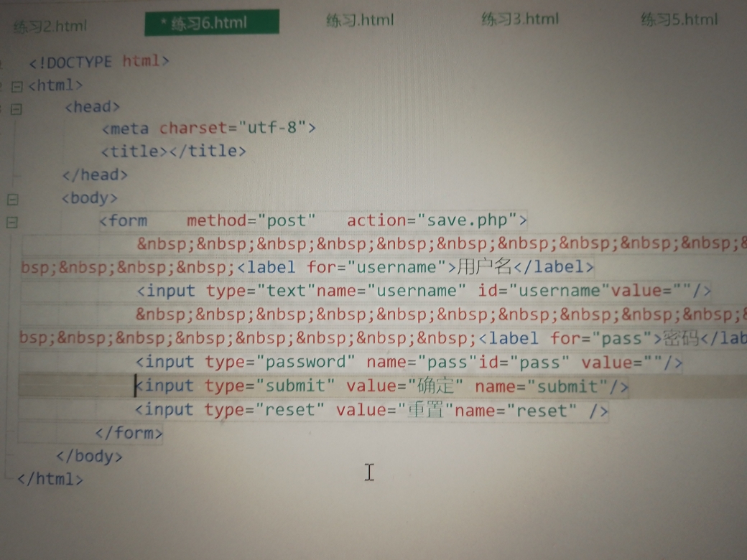Switch to the 练习5.html tab

point(679,20)
